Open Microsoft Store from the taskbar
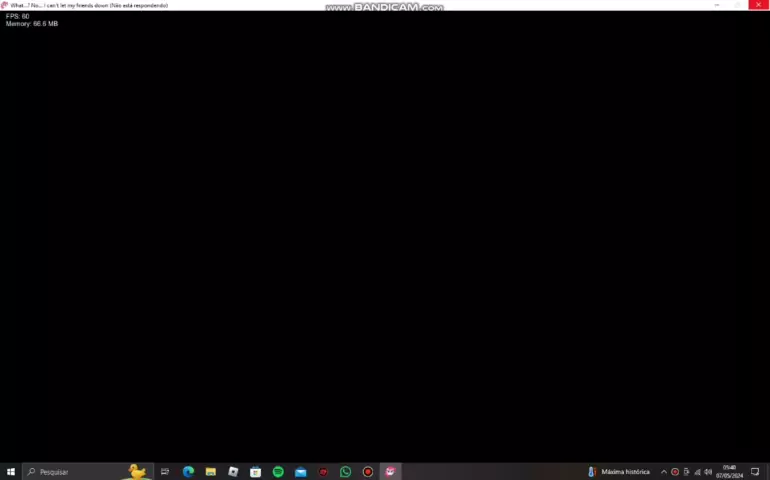The image size is (770, 480). click(x=256, y=472)
